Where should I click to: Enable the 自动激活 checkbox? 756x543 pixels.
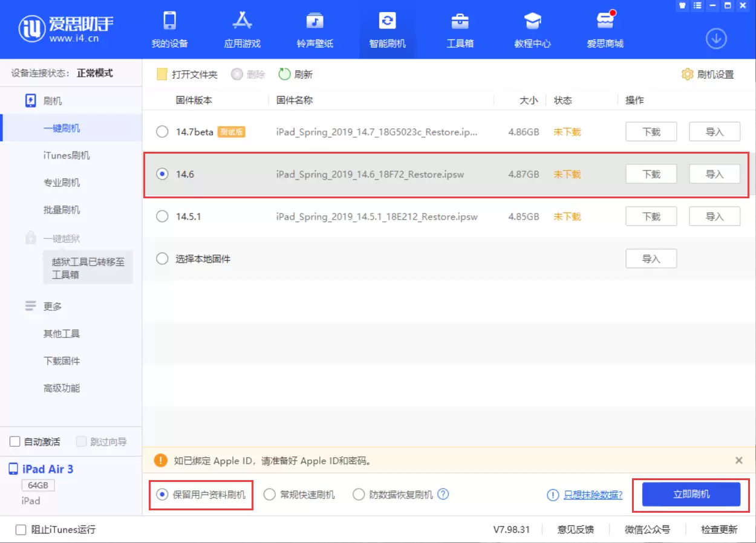click(16, 442)
